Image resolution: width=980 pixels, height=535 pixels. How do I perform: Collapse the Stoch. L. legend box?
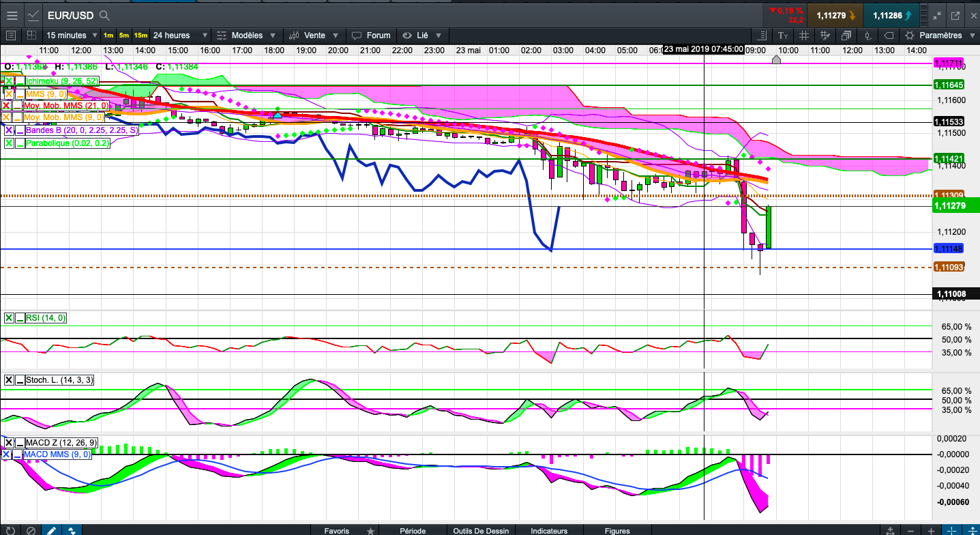[20, 380]
